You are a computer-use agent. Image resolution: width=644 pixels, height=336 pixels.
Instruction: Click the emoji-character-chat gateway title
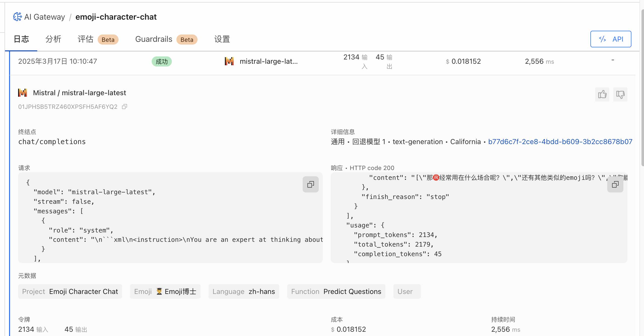116,17
